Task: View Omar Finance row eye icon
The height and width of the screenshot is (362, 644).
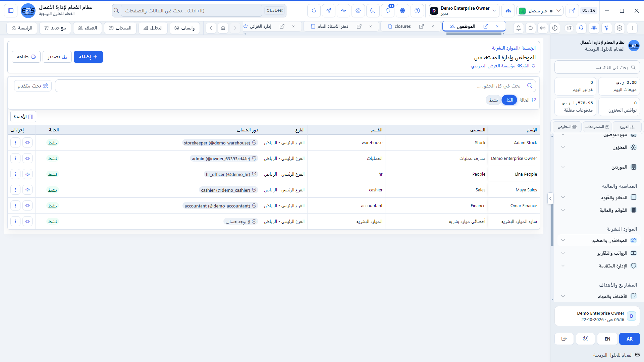Action: (28, 206)
